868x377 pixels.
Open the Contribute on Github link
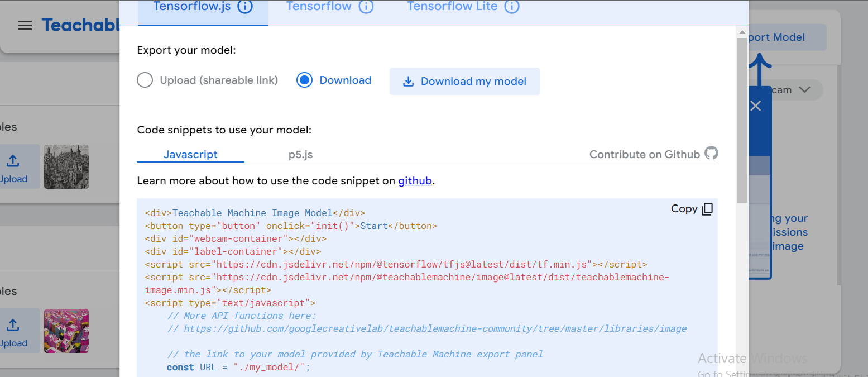tap(654, 154)
